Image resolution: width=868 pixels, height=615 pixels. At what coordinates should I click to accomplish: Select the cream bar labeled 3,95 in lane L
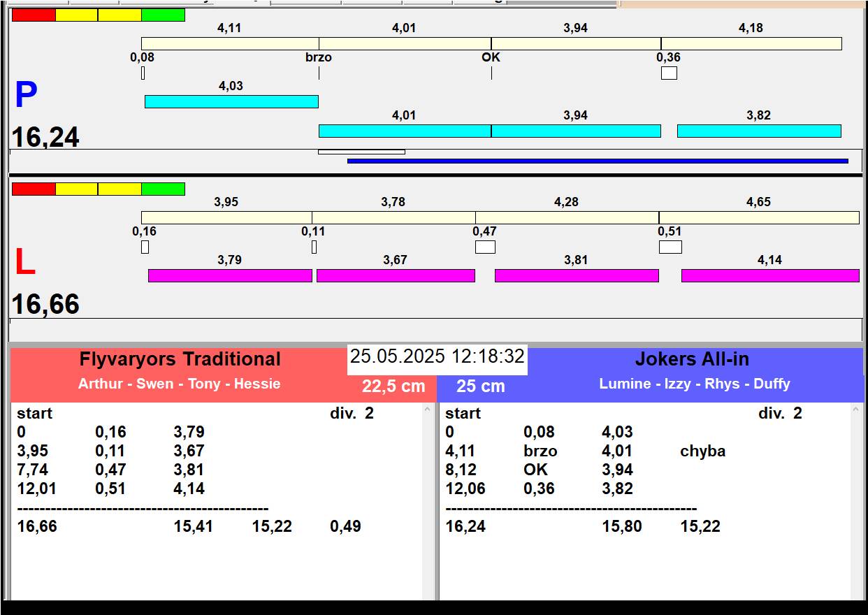point(226,217)
